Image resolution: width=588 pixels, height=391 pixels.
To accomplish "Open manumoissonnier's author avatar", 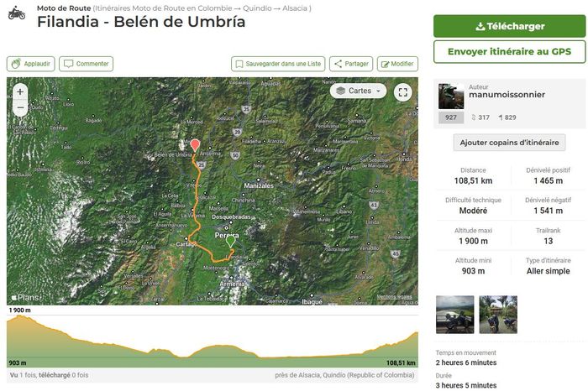I will point(451,96).
